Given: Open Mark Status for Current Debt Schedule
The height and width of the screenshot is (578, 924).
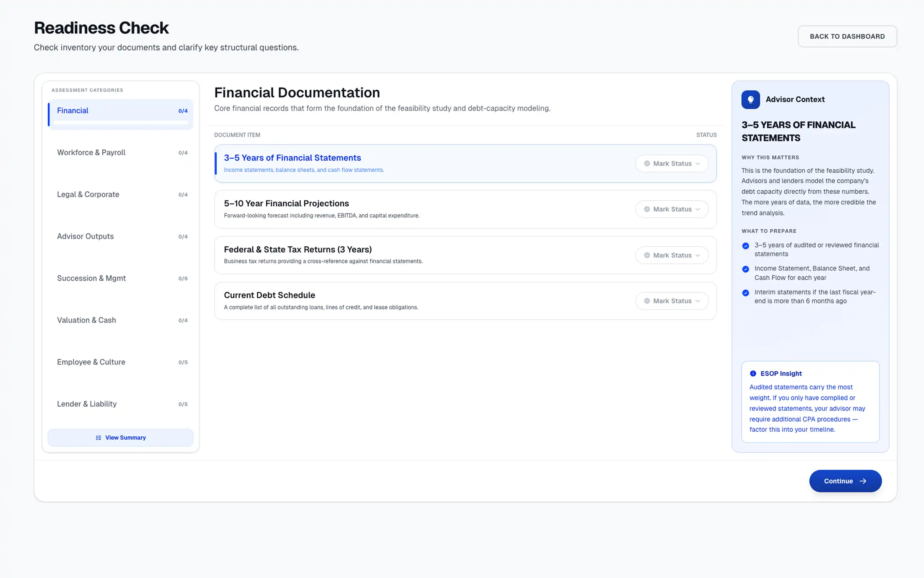Looking at the screenshot, I should click(672, 301).
